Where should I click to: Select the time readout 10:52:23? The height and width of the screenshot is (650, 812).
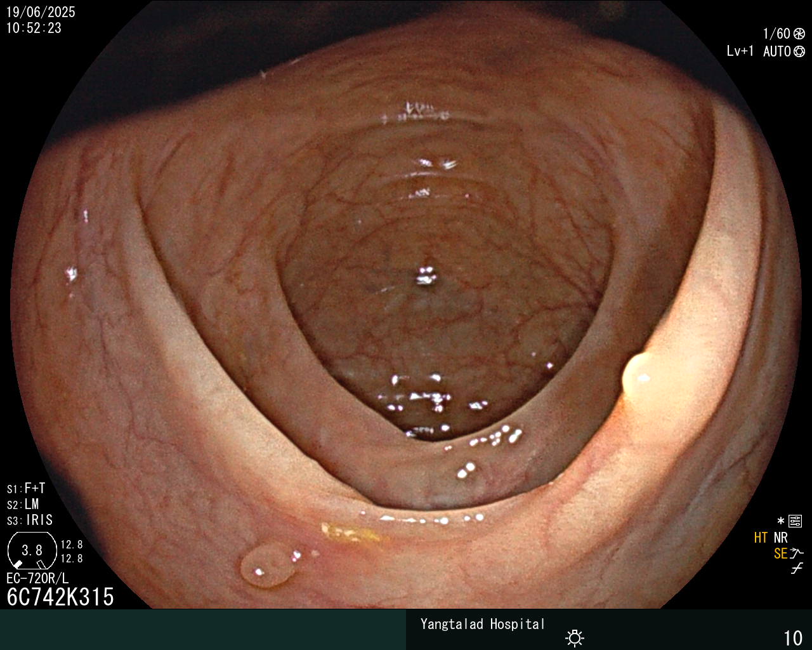[x=34, y=28]
